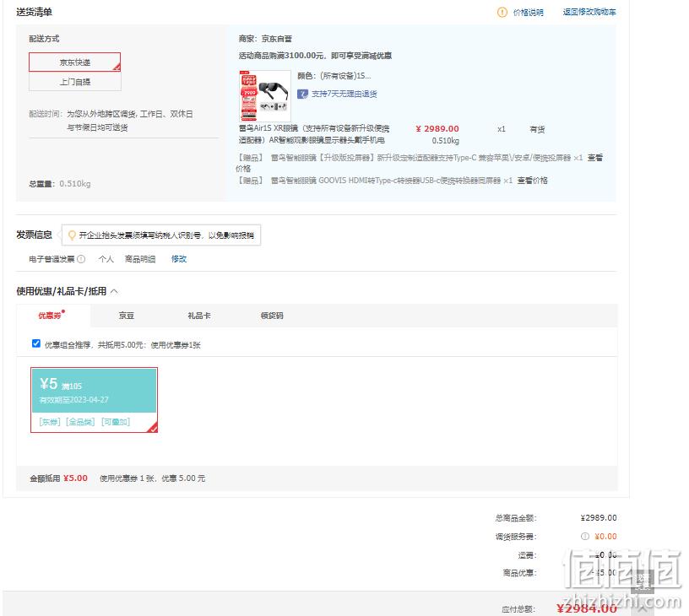Open product title 雷鸟Air1S XR眼镜
The height and width of the screenshot is (616, 689).
pyautogui.click(x=314, y=134)
